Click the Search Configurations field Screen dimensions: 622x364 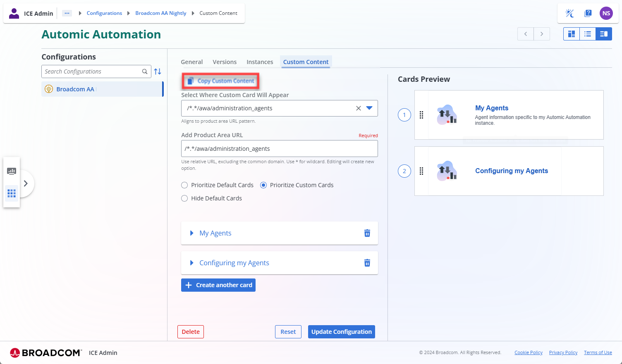(96, 71)
